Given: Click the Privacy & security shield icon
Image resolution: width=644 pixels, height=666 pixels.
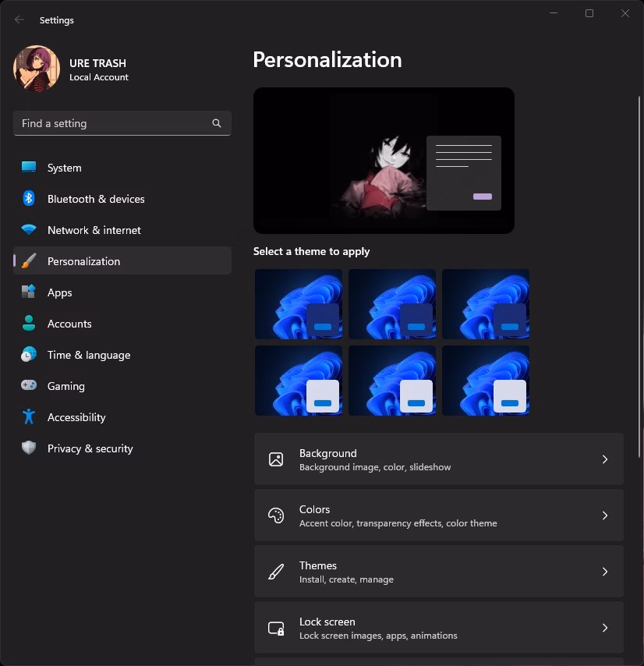Looking at the screenshot, I should pyautogui.click(x=29, y=448).
